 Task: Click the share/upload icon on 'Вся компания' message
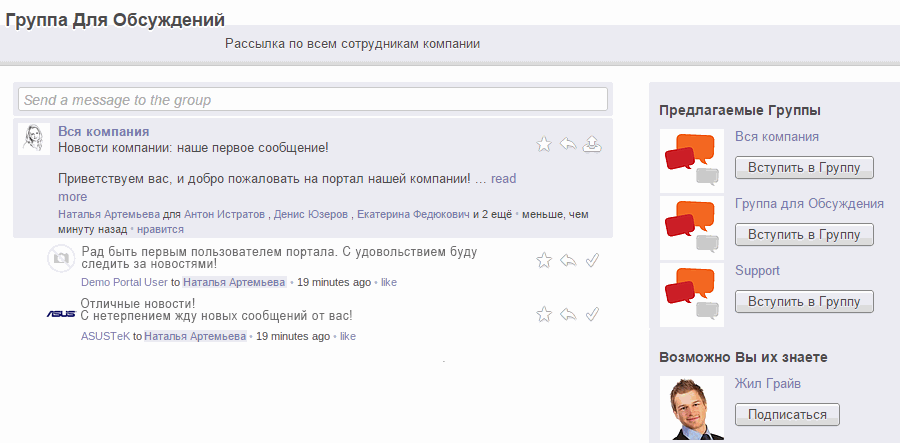coord(592,144)
